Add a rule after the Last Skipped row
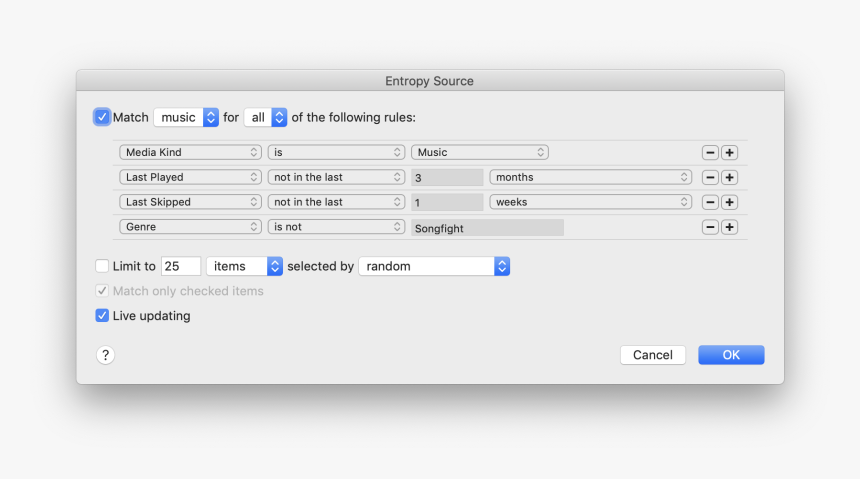 click(729, 202)
